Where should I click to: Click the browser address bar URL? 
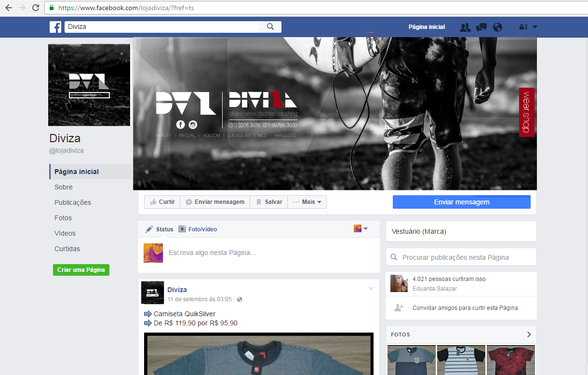coord(126,8)
